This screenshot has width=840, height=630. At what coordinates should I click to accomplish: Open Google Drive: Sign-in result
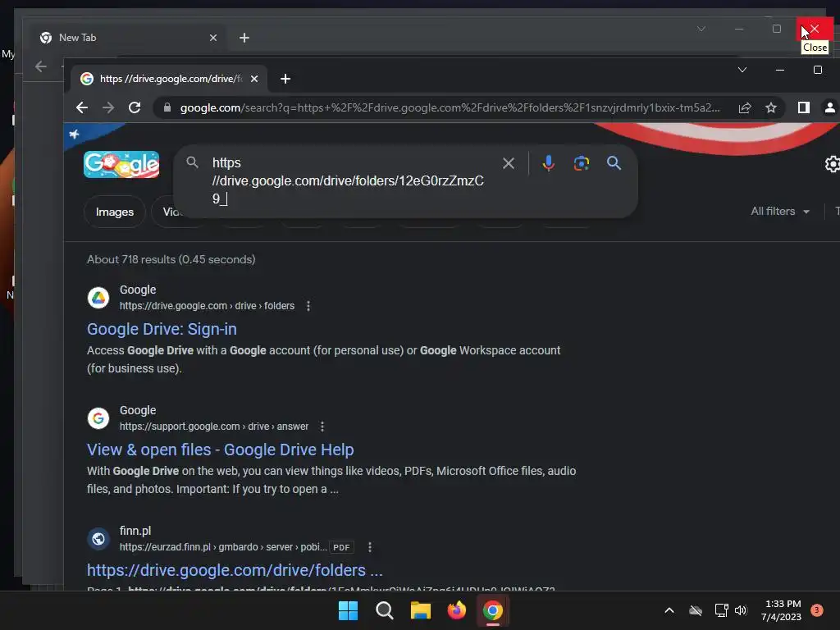162,329
